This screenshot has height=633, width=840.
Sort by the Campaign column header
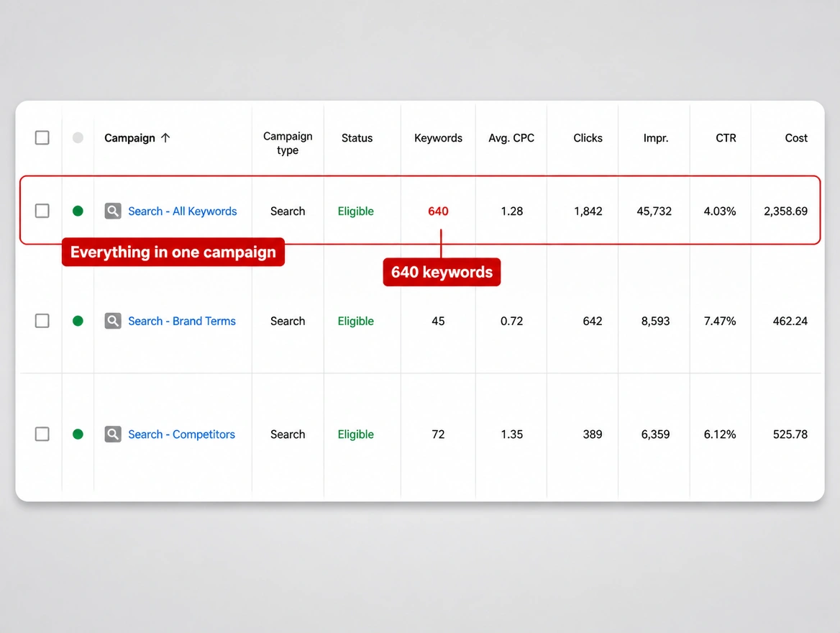[x=129, y=137]
